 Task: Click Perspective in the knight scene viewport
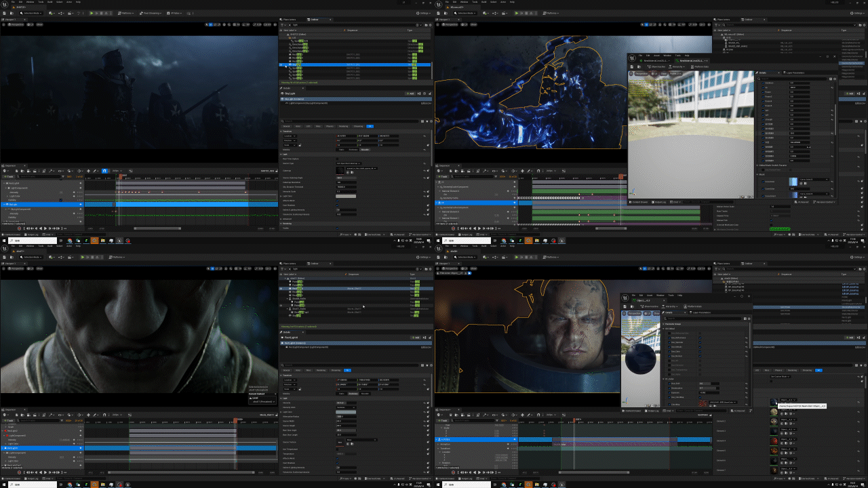[x=15, y=24]
